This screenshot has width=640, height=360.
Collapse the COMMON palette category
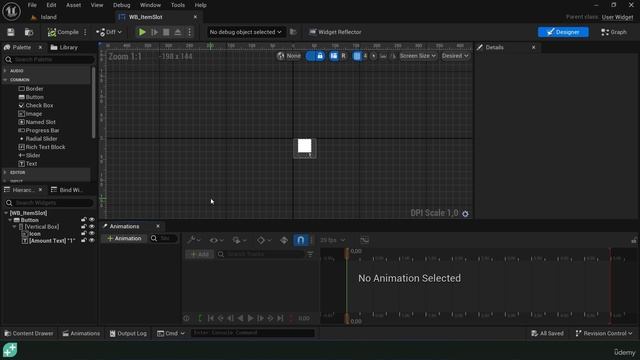[5, 80]
